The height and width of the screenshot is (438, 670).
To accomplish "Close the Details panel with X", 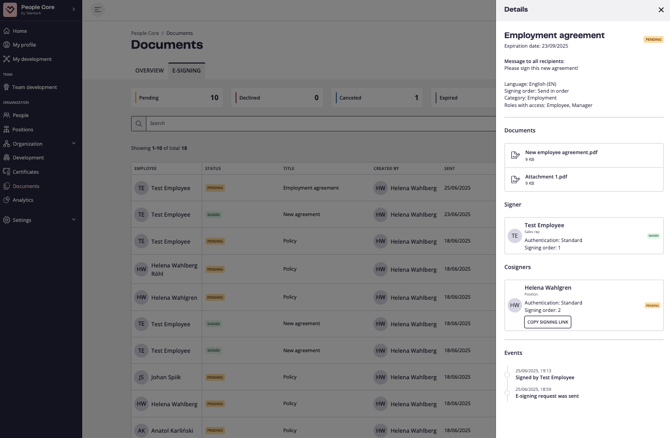I will pyautogui.click(x=661, y=10).
